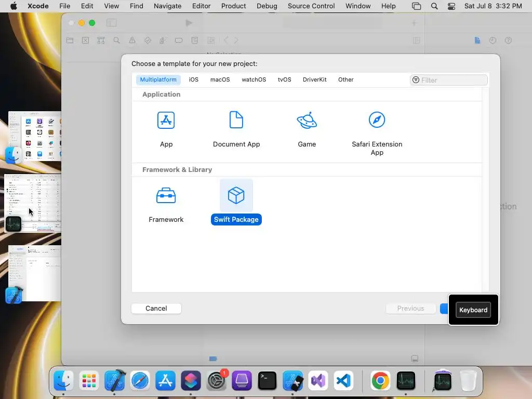Image resolution: width=532 pixels, height=399 pixels.
Task: Open the Activity Monitor stage thumbnail
Action: pyautogui.click(x=33, y=203)
